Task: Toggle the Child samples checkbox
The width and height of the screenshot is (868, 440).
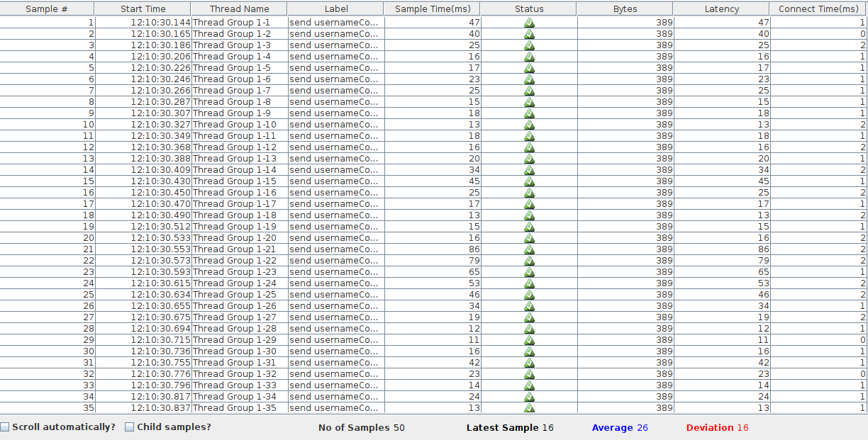Action: click(x=130, y=427)
